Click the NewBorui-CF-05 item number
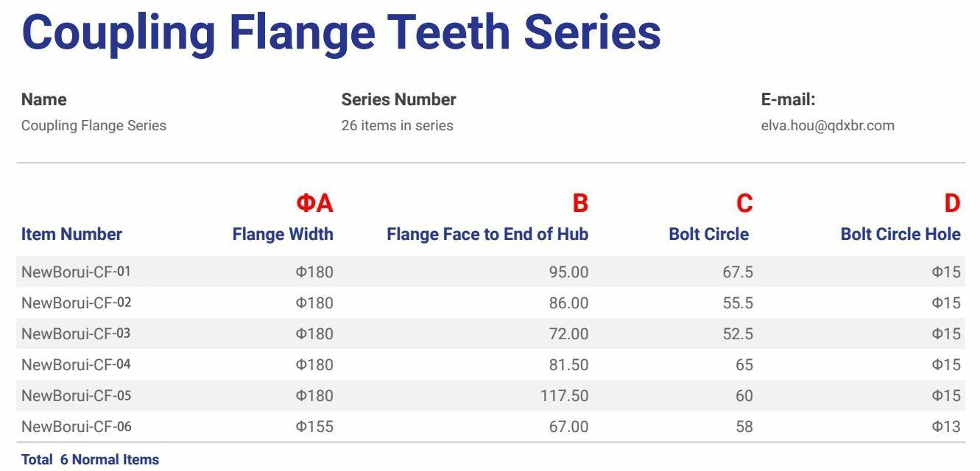The height and width of the screenshot is (471, 980). [76, 396]
